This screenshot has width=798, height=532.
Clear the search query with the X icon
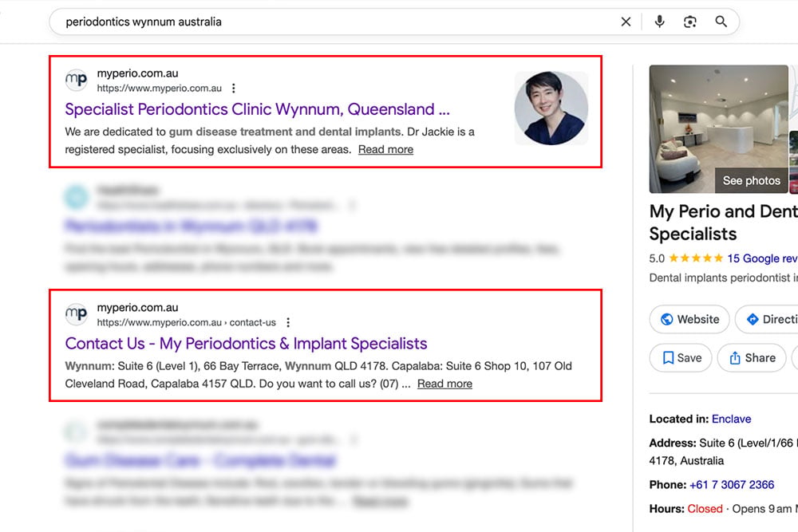pos(626,22)
